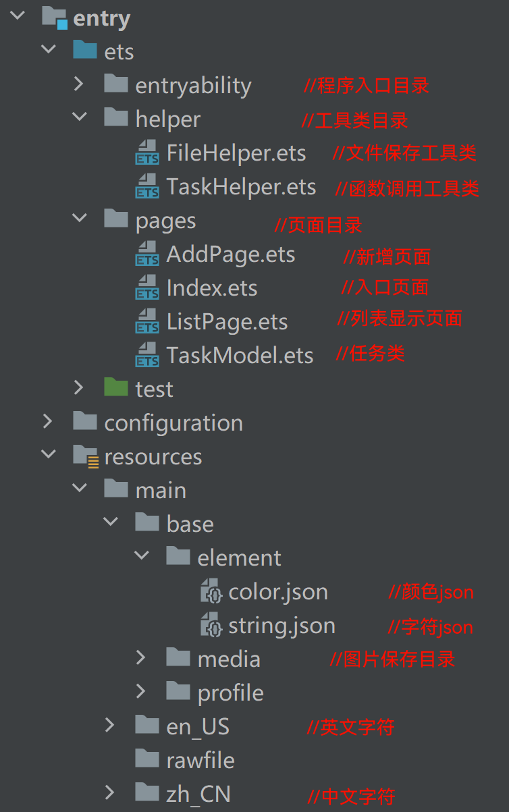This screenshot has width=509, height=812.
Task: Select the rawfile folder
Action: tap(201, 760)
